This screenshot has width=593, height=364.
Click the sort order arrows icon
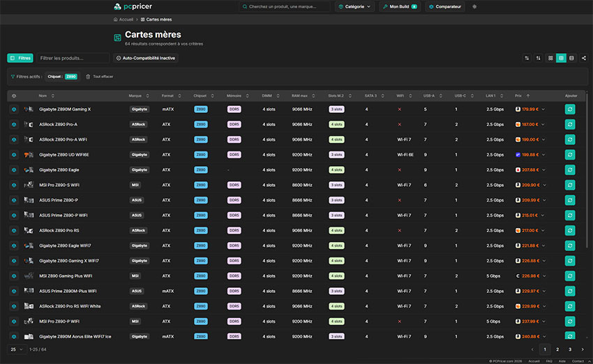click(538, 58)
